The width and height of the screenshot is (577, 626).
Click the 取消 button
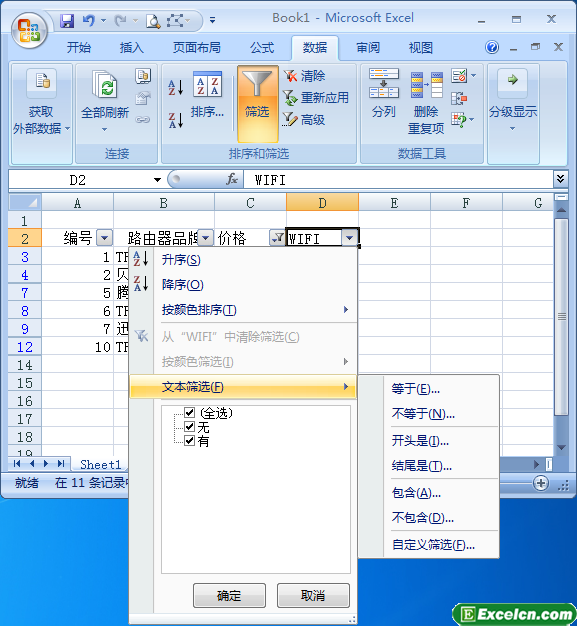click(x=313, y=595)
